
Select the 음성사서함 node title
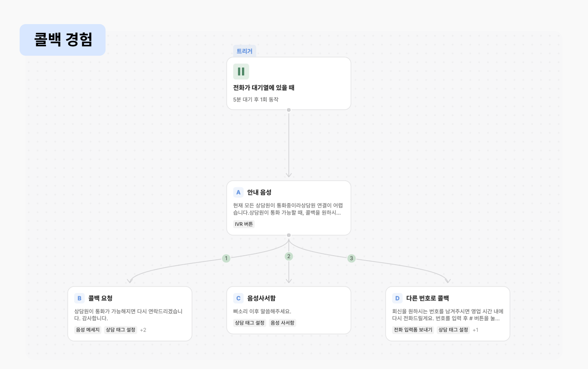point(261,298)
